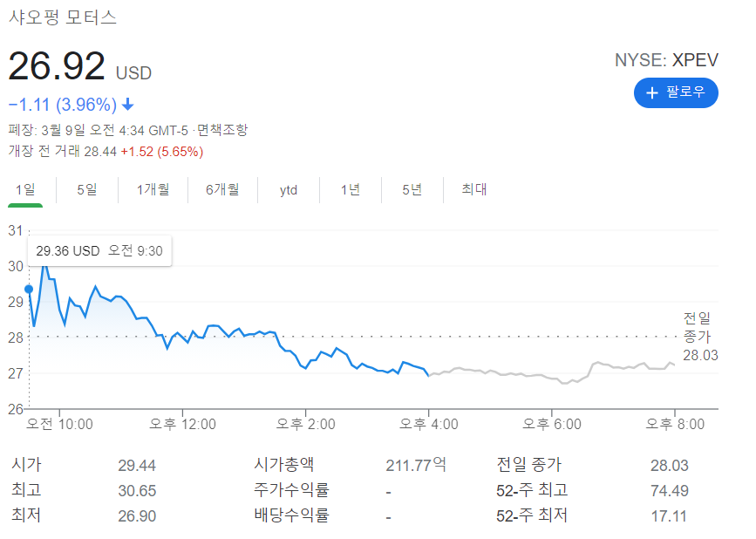
Task: Click the −1.11 (3.96%) change text
Action: pos(63,105)
